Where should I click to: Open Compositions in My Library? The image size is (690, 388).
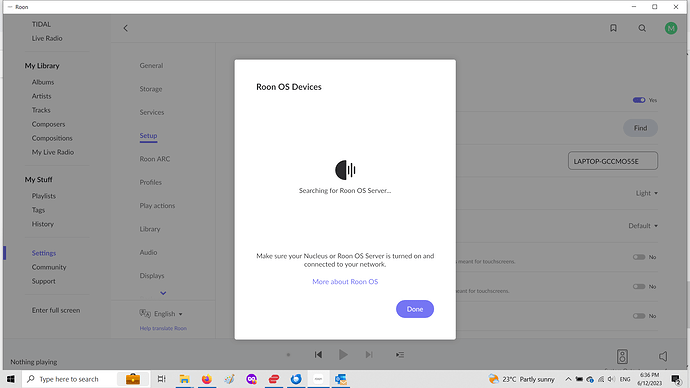click(52, 138)
